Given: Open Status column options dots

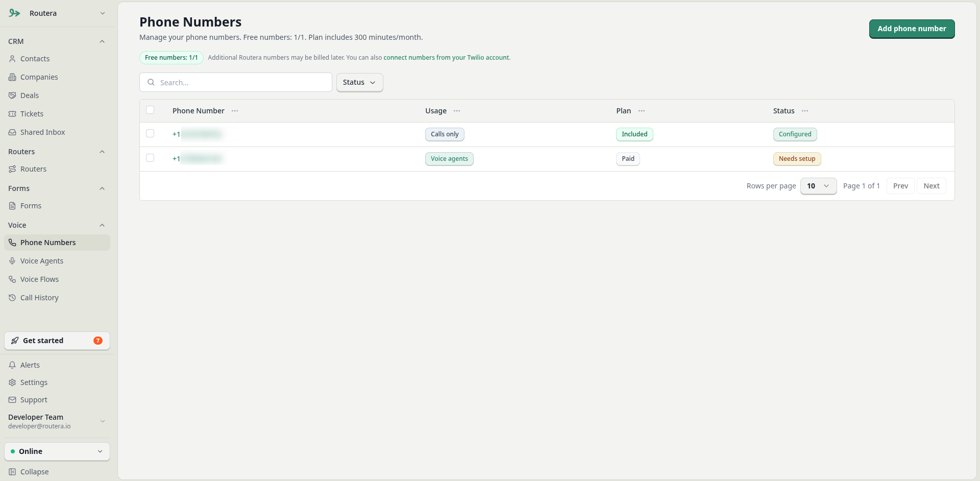Looking at the screenshot, I should click(x=805, y=111).
